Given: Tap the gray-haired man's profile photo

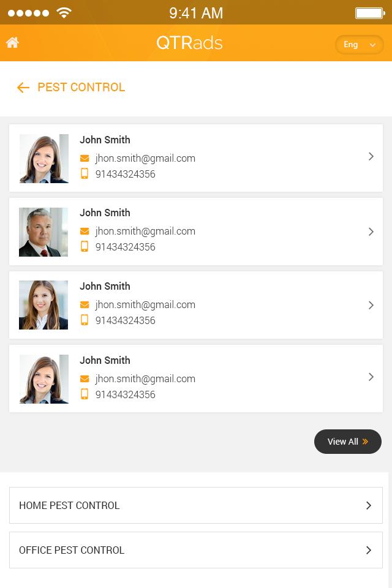Looking at the screenshot, I should (x=43, y=232).
